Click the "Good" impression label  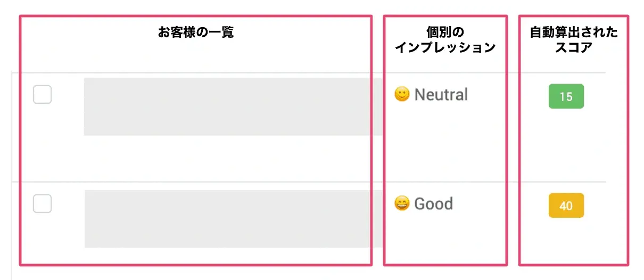[x=434, y=203]
